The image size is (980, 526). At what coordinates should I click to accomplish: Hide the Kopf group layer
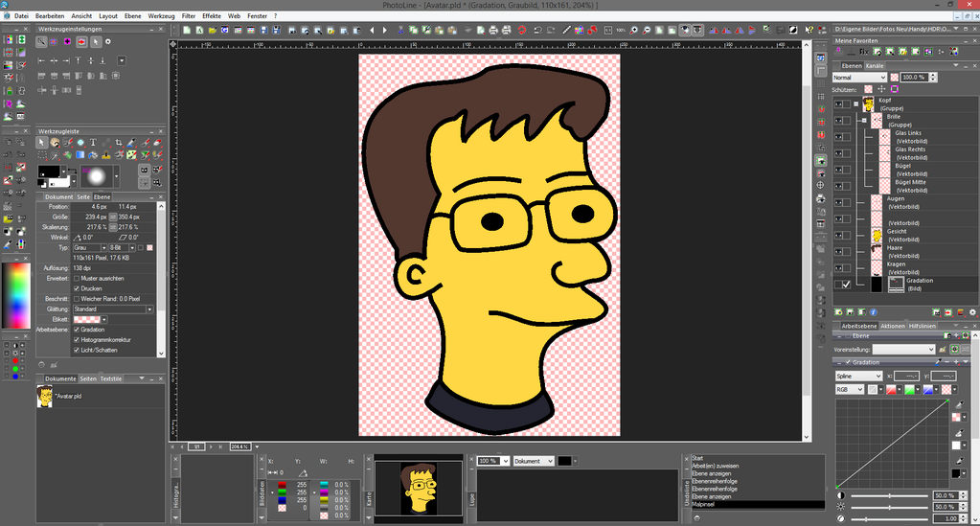tap(838, 104)
